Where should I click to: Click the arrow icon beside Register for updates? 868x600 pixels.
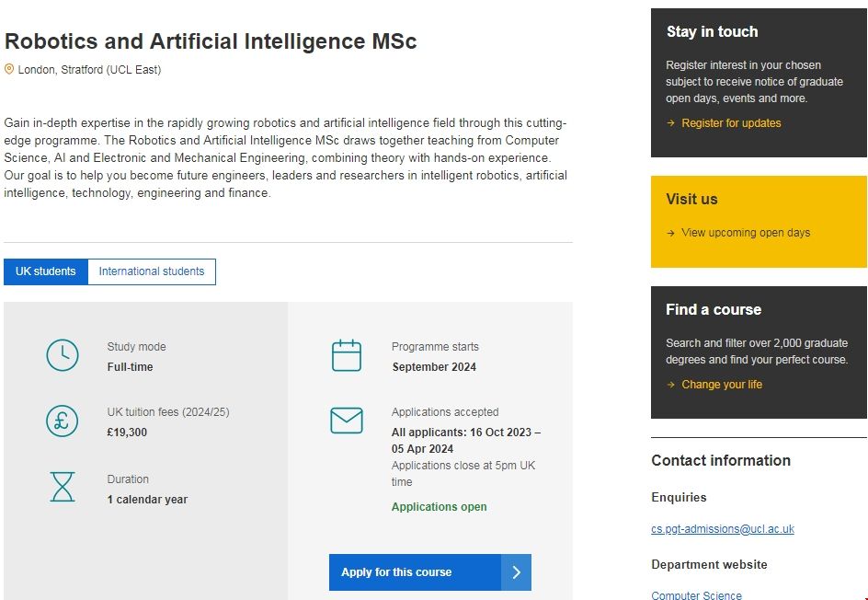(670, 123)
